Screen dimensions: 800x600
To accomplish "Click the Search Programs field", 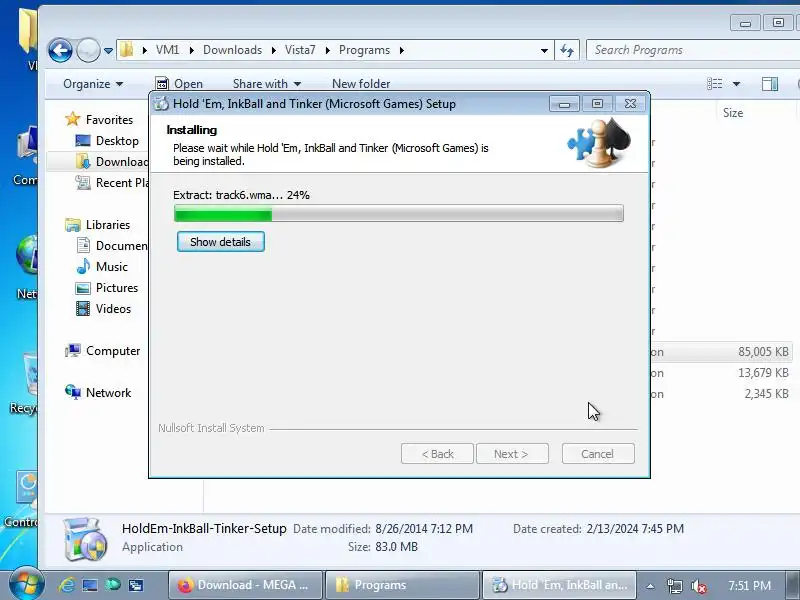I will (x=694, y=50).
